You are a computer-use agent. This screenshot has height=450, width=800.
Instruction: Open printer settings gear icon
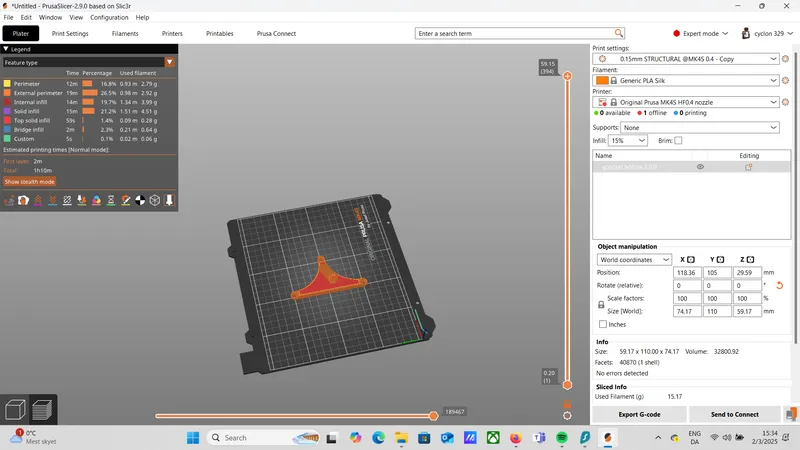pyautogui.click(x=785, y=102)
